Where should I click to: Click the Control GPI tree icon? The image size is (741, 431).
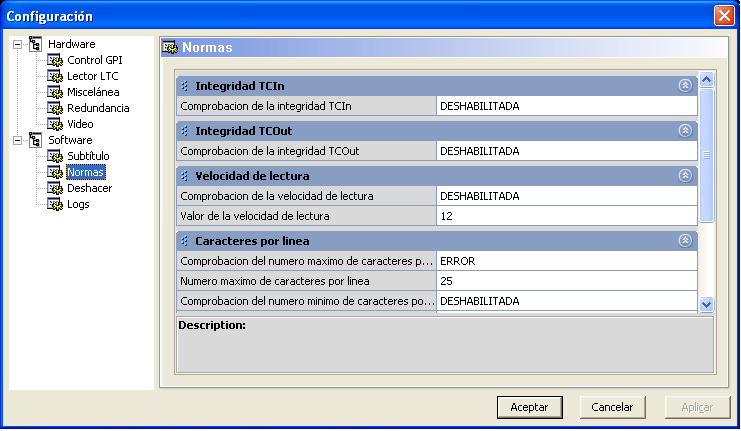click(x=55, y=60)
